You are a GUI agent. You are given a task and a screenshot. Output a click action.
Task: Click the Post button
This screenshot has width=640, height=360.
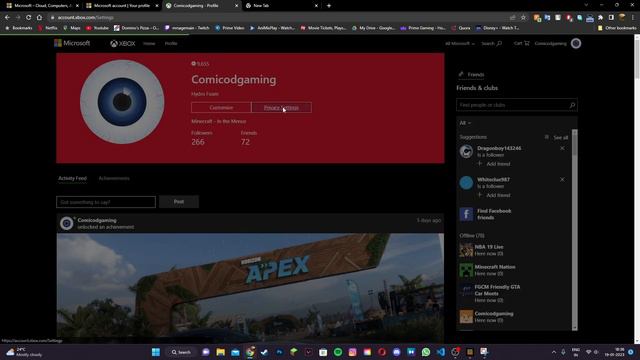point(179,202)
